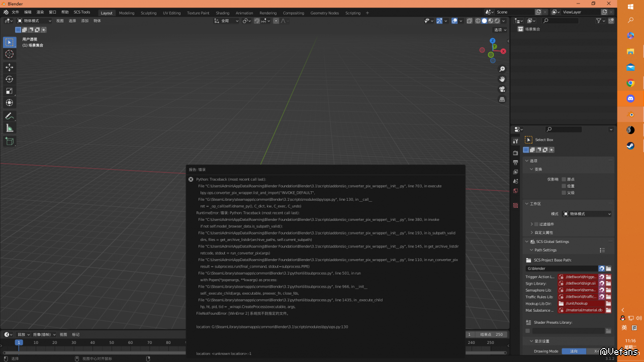This screenshot has height=362, width=644.
Task: Click the SCS Project Base Path field
Action: 561,269
